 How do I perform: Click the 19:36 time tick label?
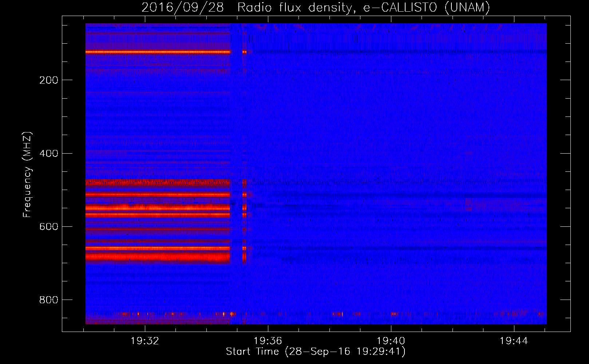[x=268, y=341]
